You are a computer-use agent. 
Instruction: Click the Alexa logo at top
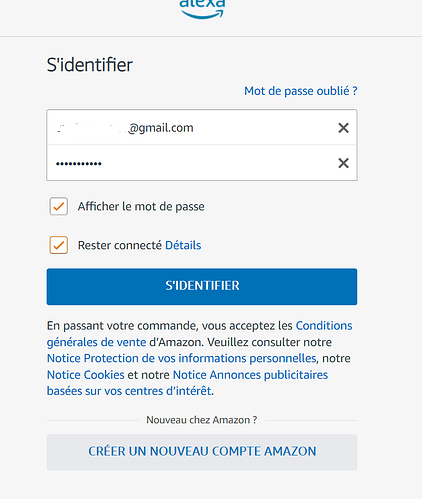(x=202, y=9)
